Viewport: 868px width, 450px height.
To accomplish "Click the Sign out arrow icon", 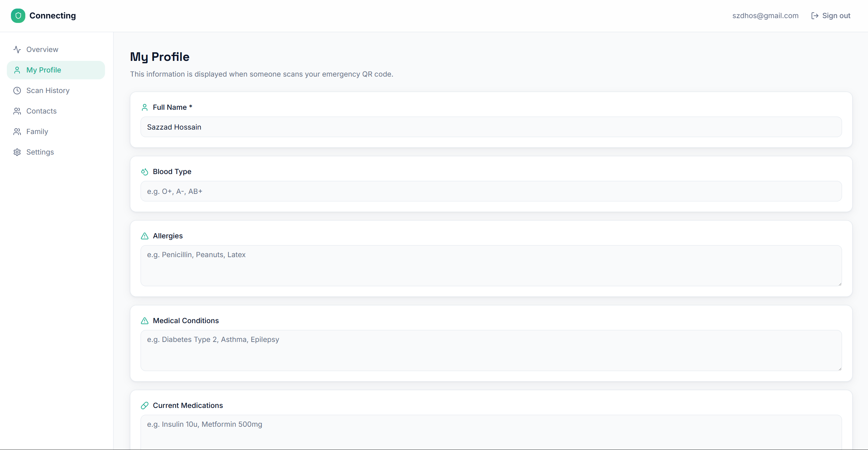I will (x=815, y=16).
